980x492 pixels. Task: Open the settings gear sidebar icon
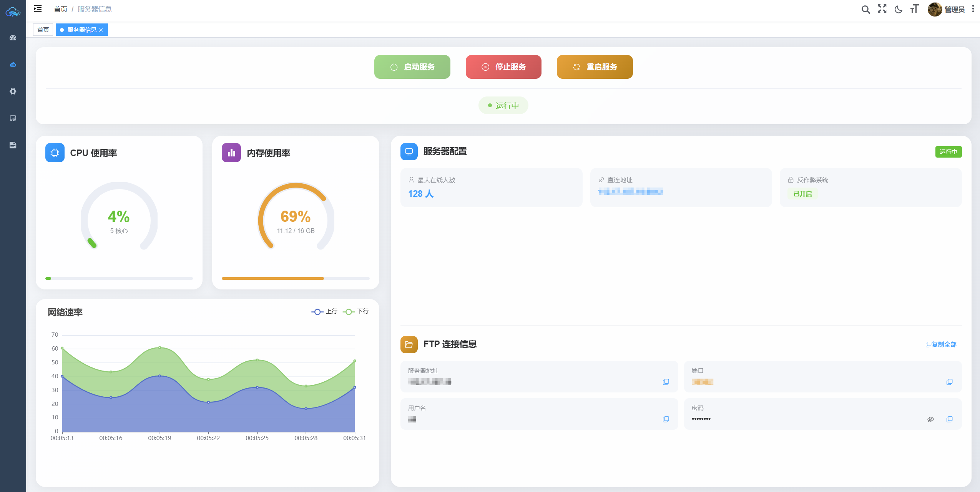point(13,91)
